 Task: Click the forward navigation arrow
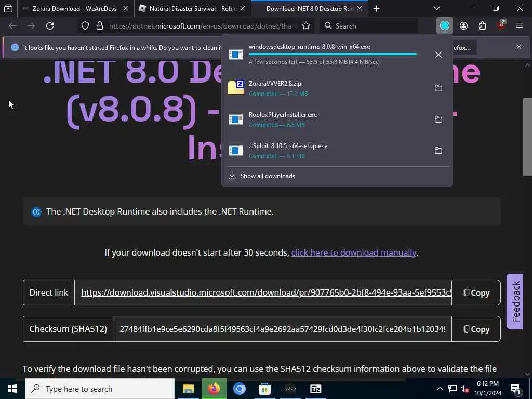point(31,26)
